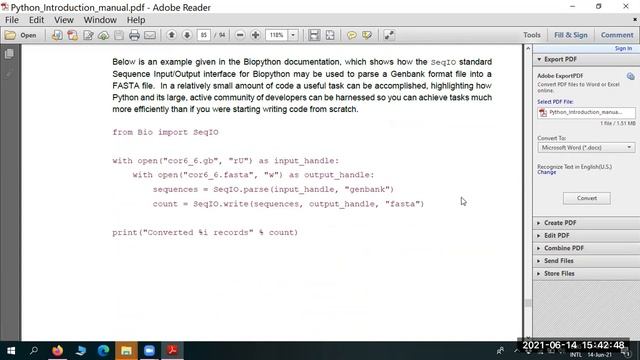Open the File menu

click(11, 20)
